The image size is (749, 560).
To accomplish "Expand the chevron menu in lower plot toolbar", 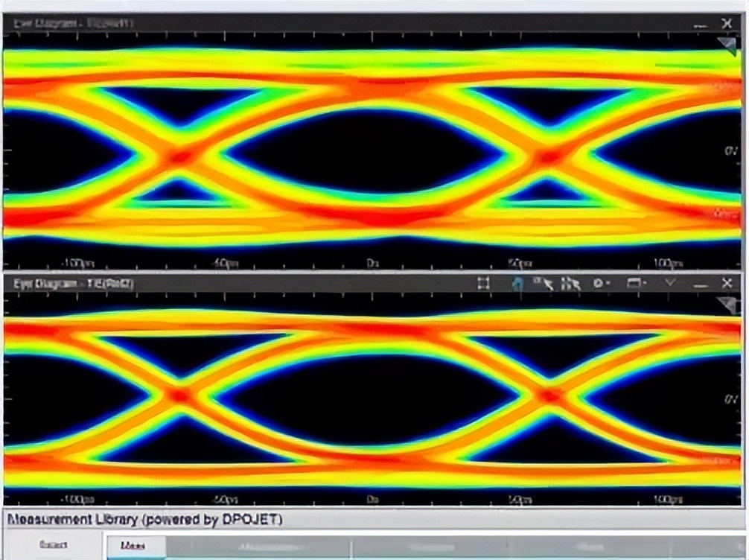I will 670,283.
